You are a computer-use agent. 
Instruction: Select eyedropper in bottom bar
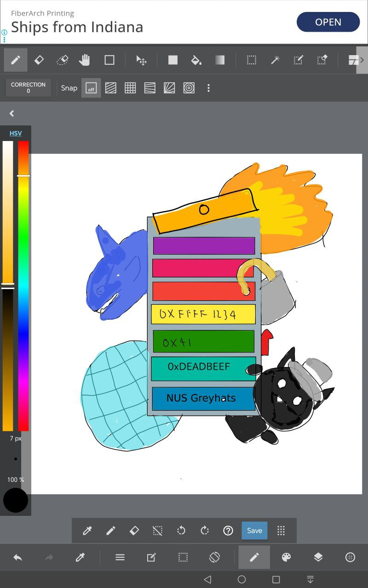click(80, 557)
